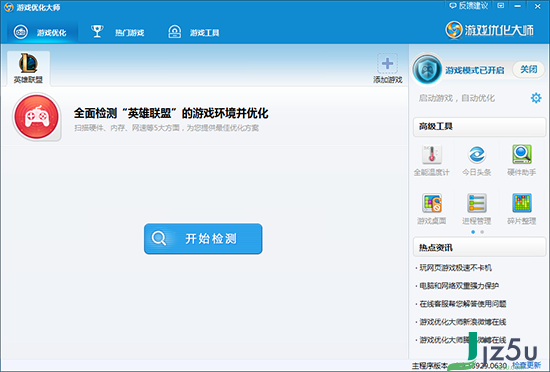Click the 热点资讯 section header
Image resolution: width=550 pixels, height=372 pixels.
click(x=479, y=248)
